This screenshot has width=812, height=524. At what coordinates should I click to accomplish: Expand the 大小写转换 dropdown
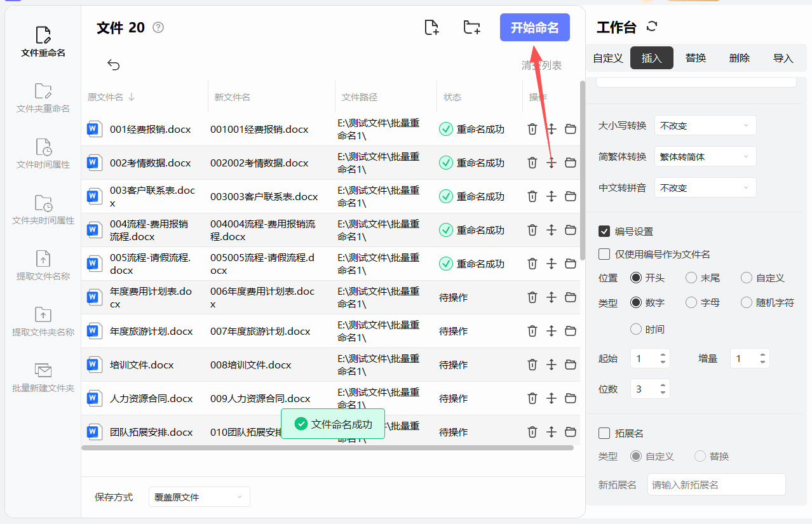tap(705, 126)
